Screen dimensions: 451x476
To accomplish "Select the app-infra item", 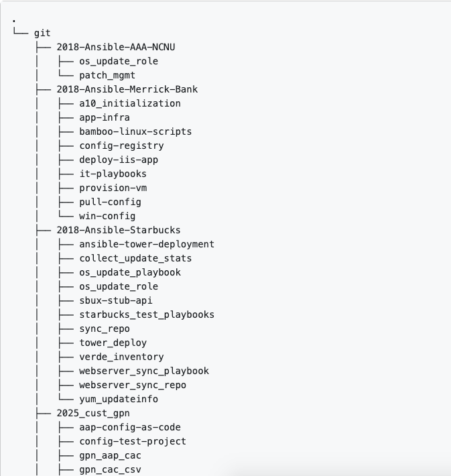I will [x=105, y=117].
